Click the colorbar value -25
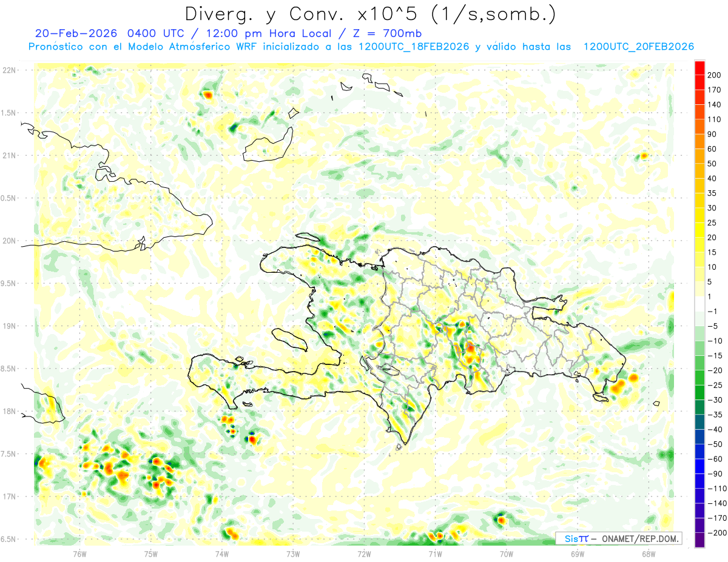 point(715,385)
